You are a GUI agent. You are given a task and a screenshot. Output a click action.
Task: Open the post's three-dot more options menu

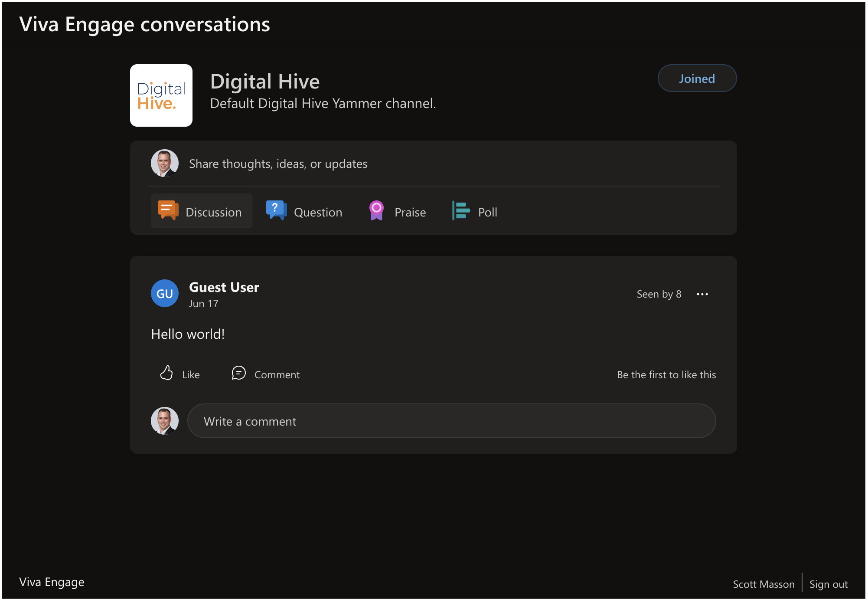pyautogui.click(x=702, y=294)
